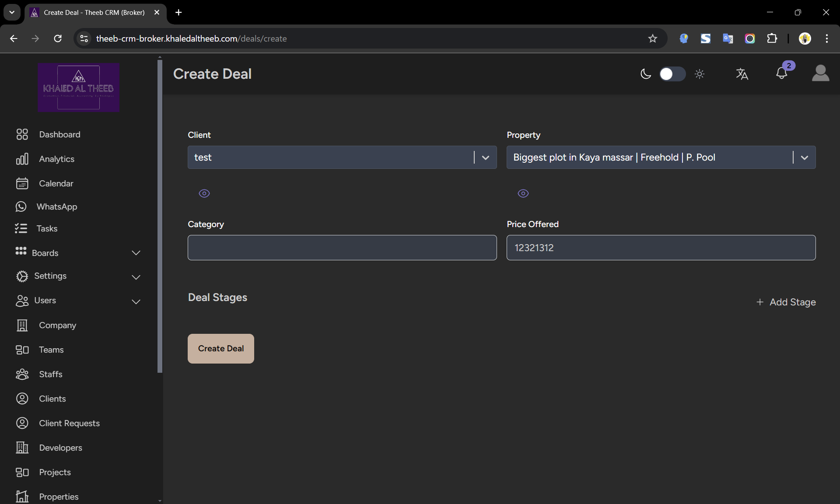
Task: Open the user profile avatar
Action: [820, 73]
